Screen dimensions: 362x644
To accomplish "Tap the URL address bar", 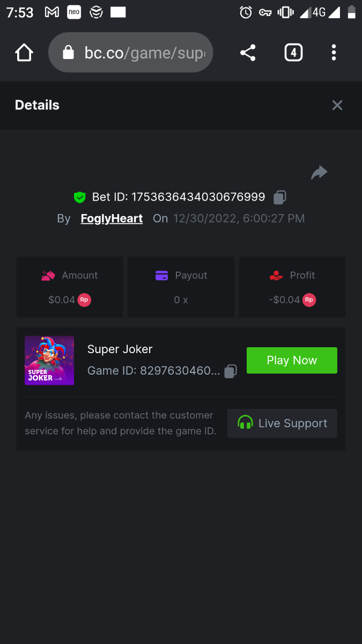I will point(145,53).
